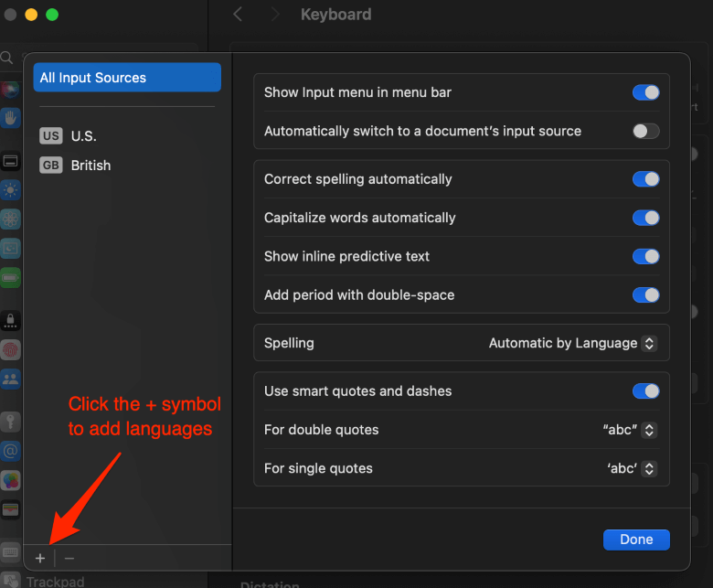
Task: Select the U.S. input source row
Action: pyautogui.click(x=83, y=136)
